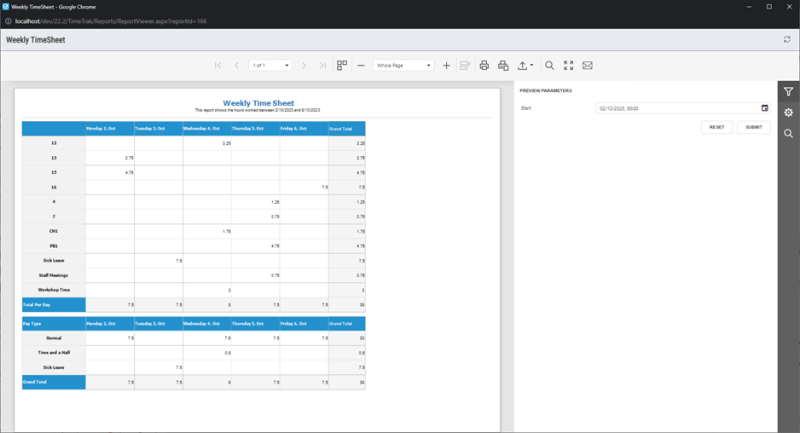Open the search panel in right sidebar

(x=789, y=134)
